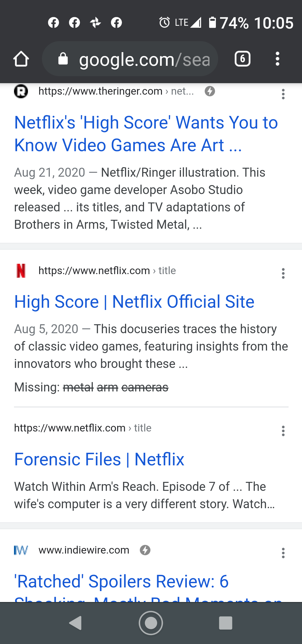This screenshot has width=302, height=644.
Task: Open the three-dot options for theringer.com result
Action: point(283,94)
